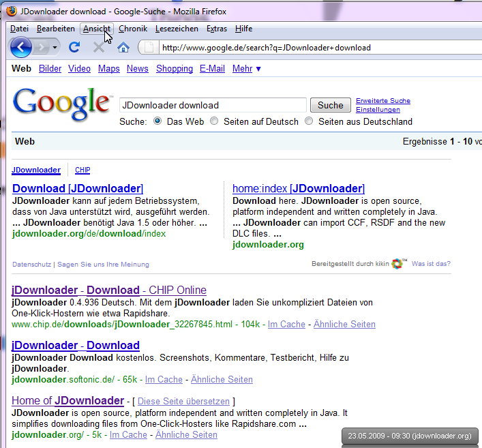Screen dimensions: 482x448
Task: Open the Maps link
Action: [x=109, y=69]
